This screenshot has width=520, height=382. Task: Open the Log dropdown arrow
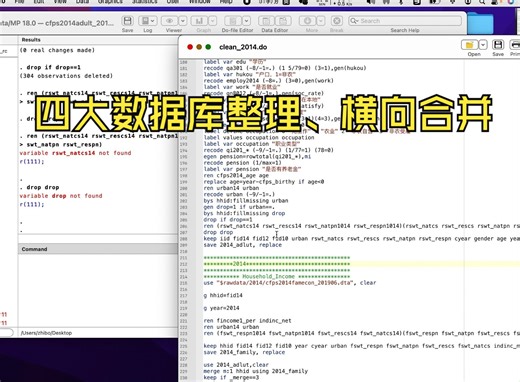(153, 21)
